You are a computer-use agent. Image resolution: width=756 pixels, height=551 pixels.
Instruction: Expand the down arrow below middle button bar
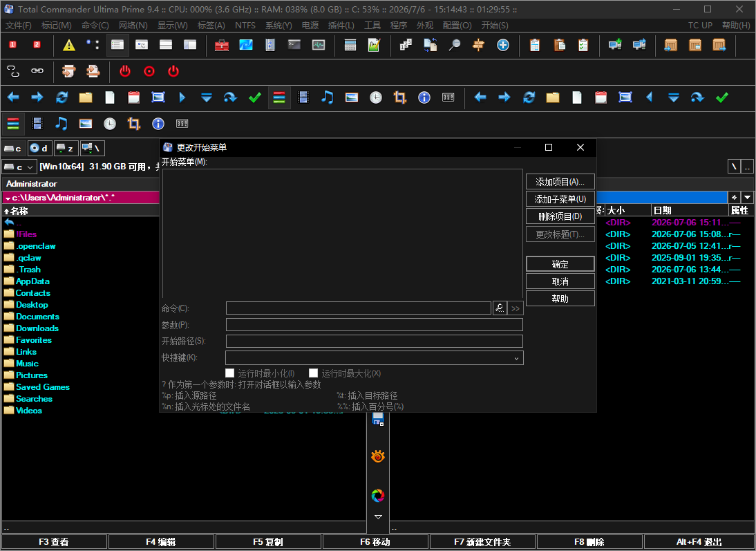click(378, 516)
